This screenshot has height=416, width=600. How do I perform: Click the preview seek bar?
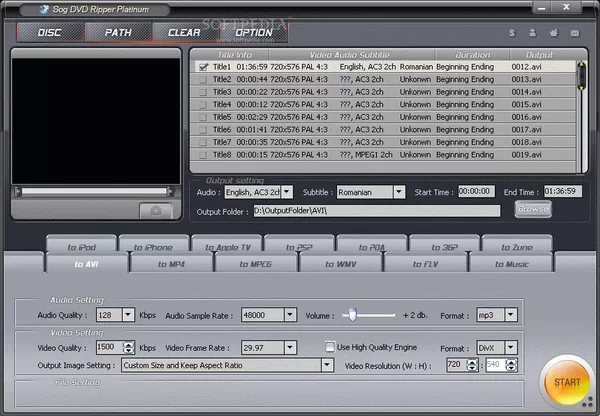click(x=94, y=191)
